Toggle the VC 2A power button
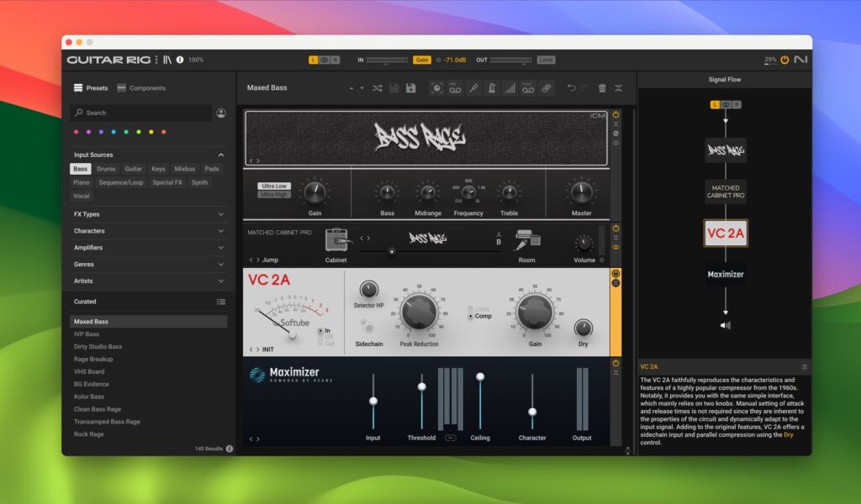Image resolution: width=861 pixels, height=504 pixels. [x=616, y=272]
